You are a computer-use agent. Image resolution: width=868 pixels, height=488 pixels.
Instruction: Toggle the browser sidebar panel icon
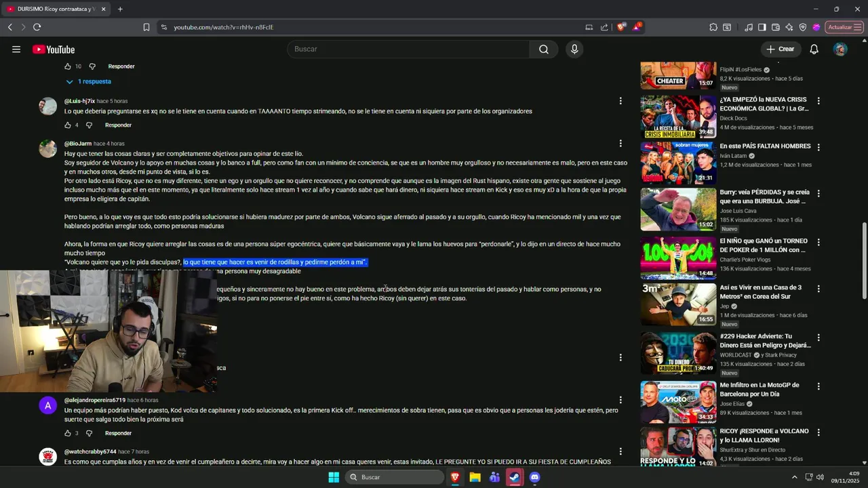762,27
